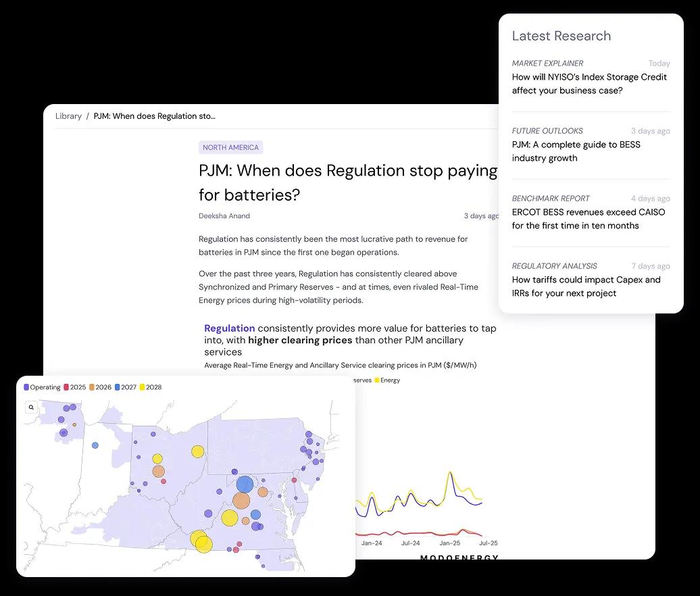
Task: Click the truncated PJM breadcrumb item
Action: point(154,116)
